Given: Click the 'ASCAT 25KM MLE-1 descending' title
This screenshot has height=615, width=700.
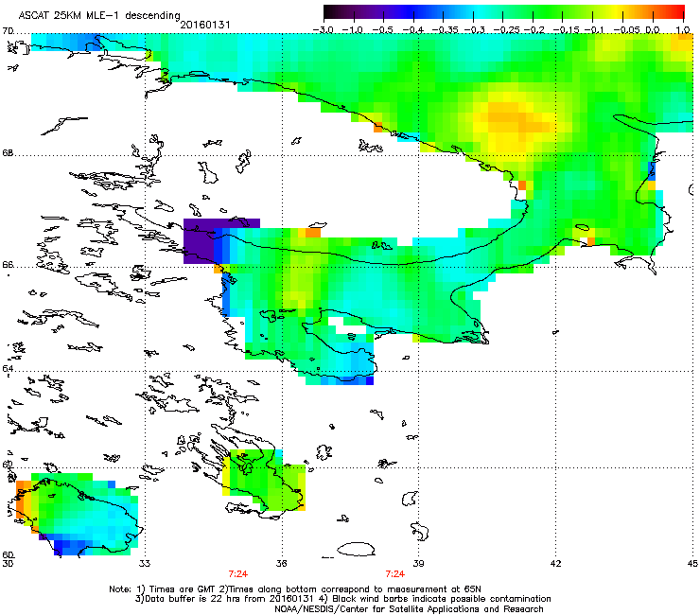Looking at the screenshot, I should (x=99, y=15).
